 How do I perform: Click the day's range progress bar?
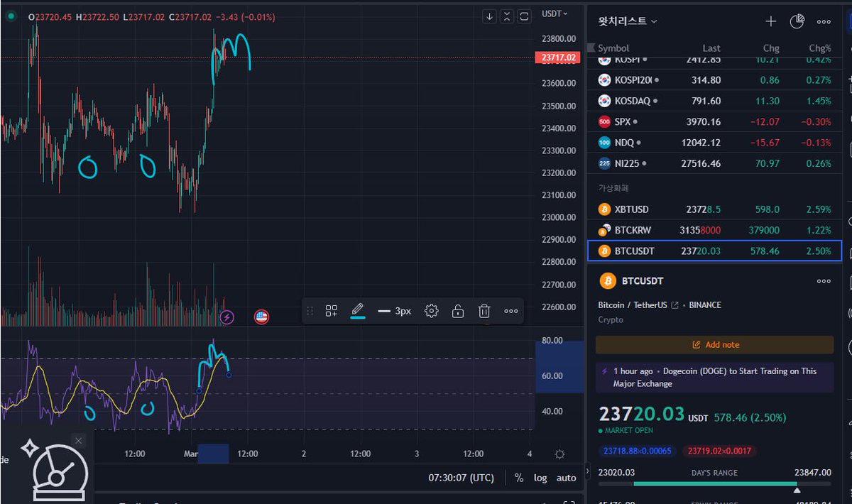pos(715,484)
